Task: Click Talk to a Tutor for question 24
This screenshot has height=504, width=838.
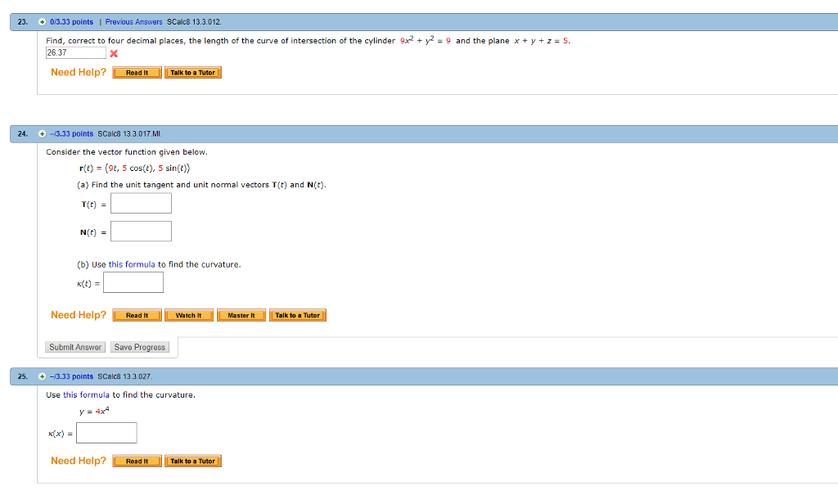Action: pos(298,315)
